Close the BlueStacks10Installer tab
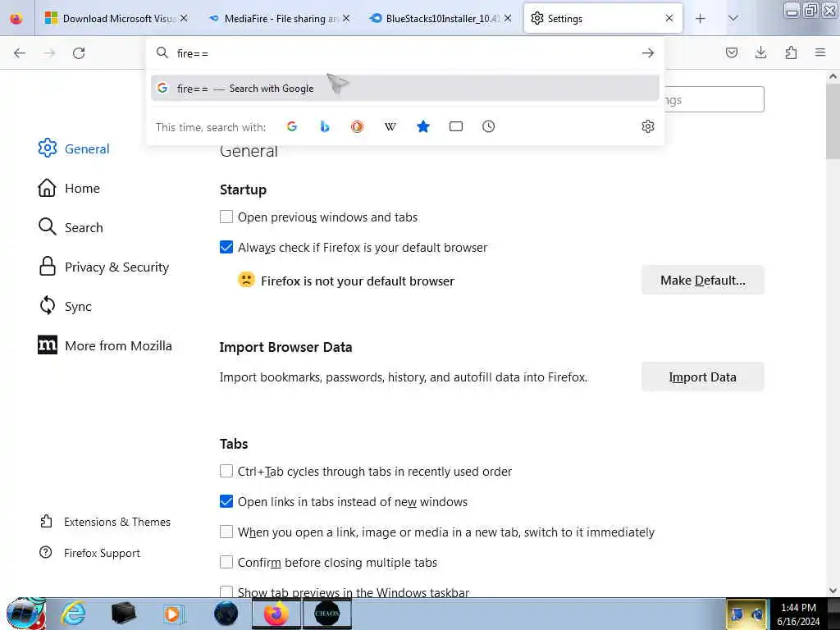The width and height of the screenshot is (840, 630). 508,18
